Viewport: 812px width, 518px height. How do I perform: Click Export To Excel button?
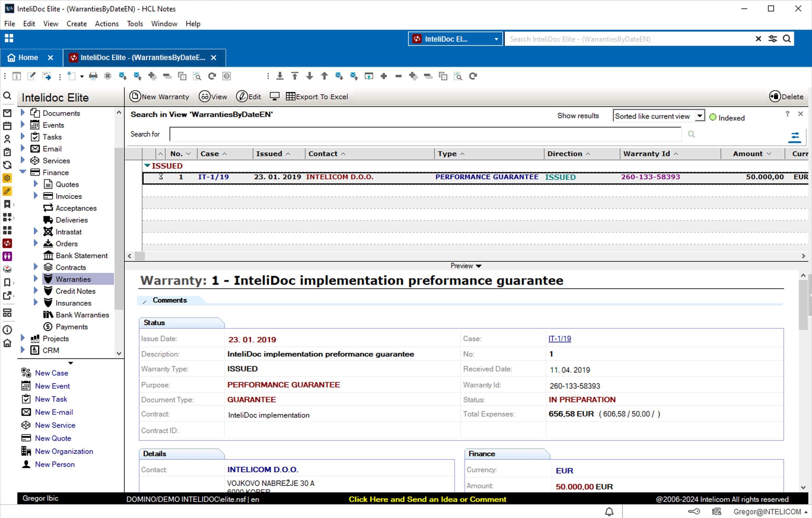317,96
